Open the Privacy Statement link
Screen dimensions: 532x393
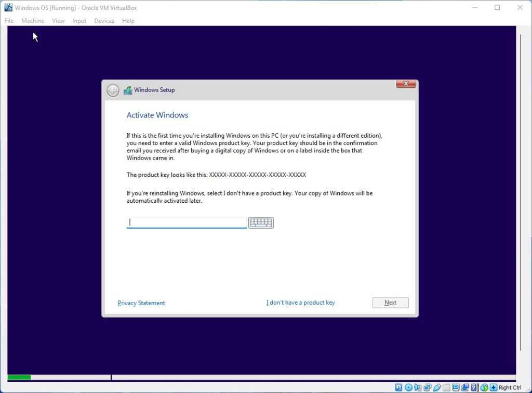coord(141,303)
